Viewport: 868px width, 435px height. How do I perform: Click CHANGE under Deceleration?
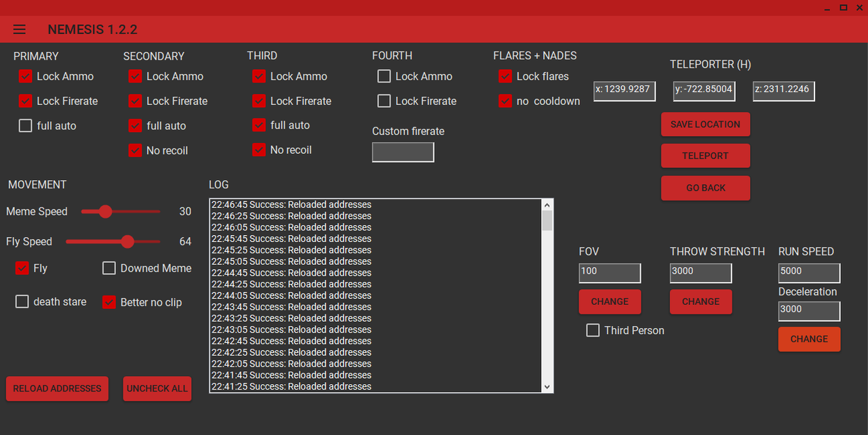(809, 339)
